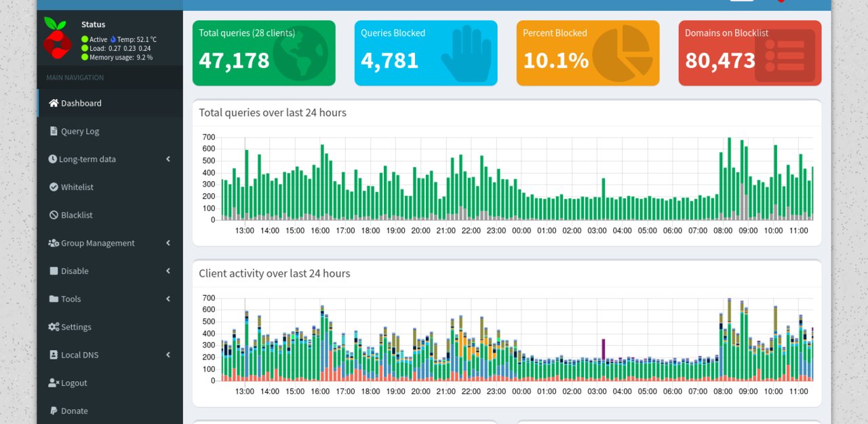Click the 'Memory usage: 9.2 %' text
Screen dimensions: 868x424
[121, 57]
